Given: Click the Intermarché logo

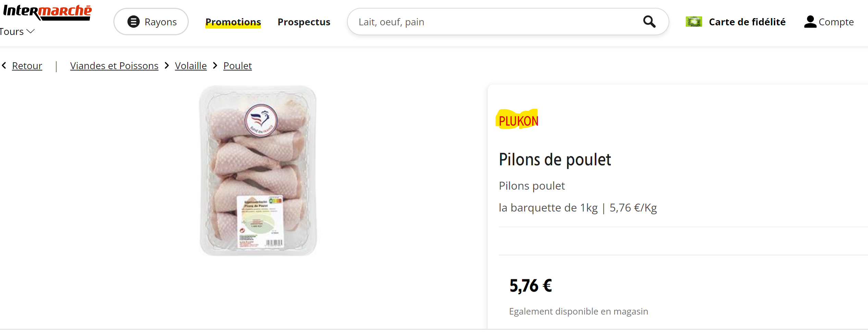Looking at the screenshot, I should [47, 12].
